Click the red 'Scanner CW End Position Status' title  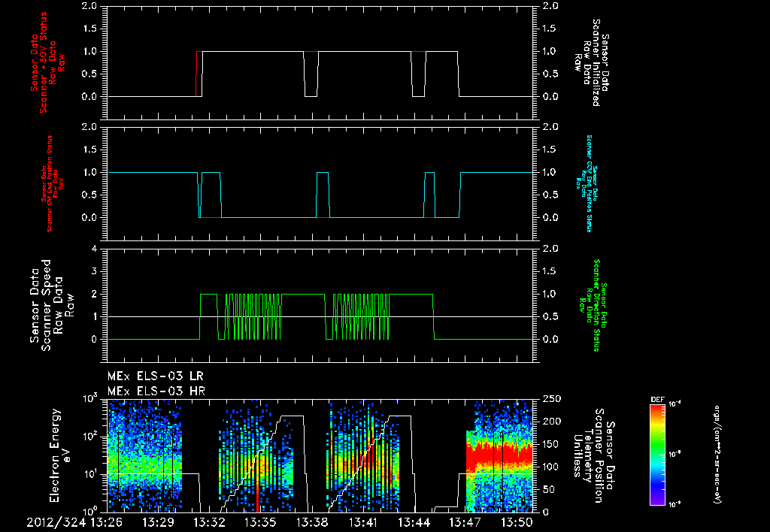(x=53, y=183)
